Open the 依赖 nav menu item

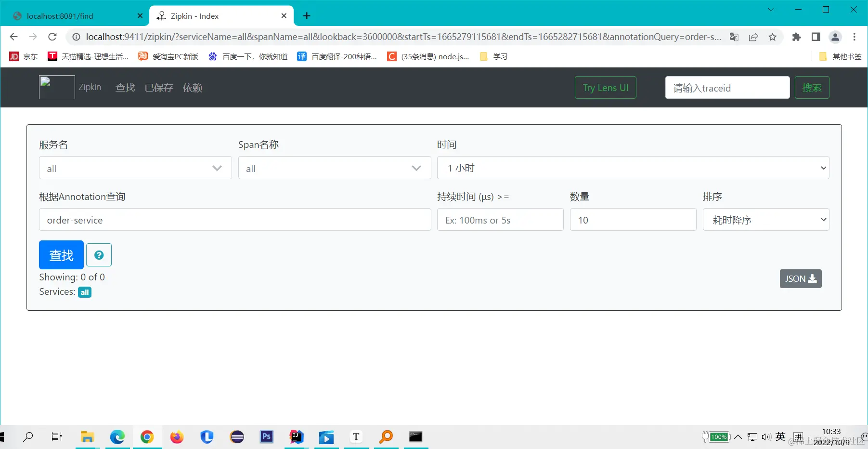(x=193, y=88)
